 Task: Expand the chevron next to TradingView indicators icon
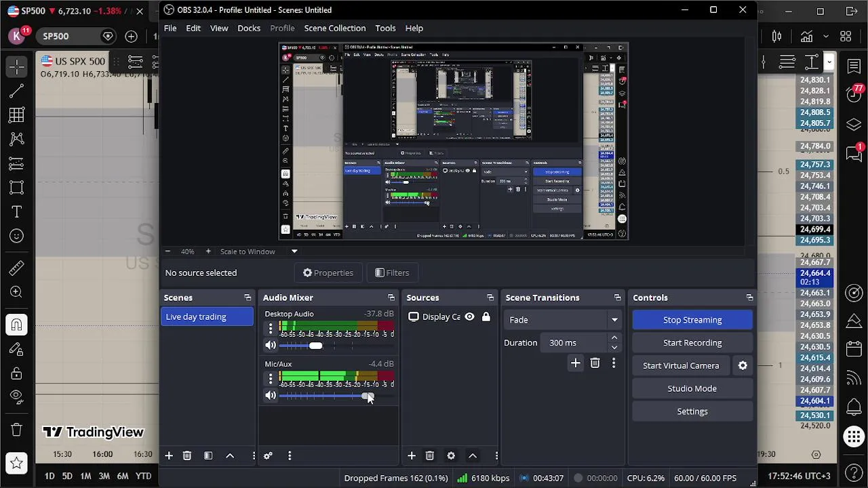pyautogui.click(x=825, y=37)
